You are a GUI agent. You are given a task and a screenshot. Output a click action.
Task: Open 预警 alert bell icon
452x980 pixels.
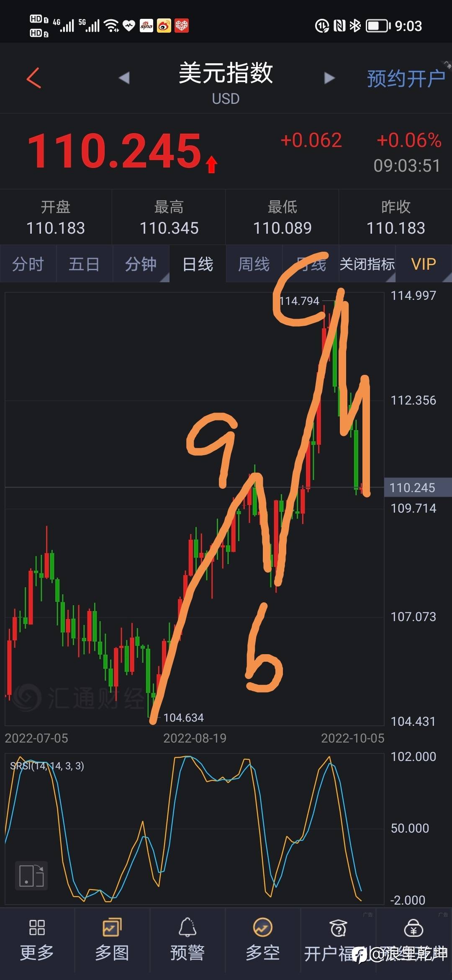187,939
